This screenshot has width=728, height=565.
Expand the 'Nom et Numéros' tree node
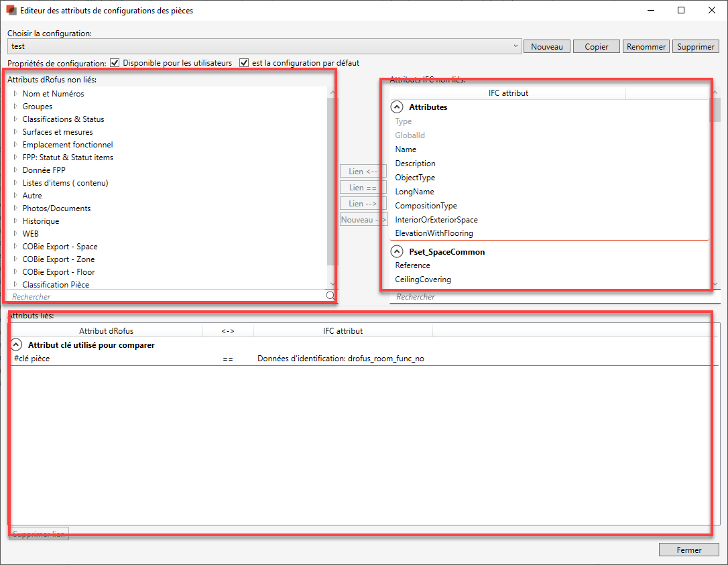click(15, 94)
